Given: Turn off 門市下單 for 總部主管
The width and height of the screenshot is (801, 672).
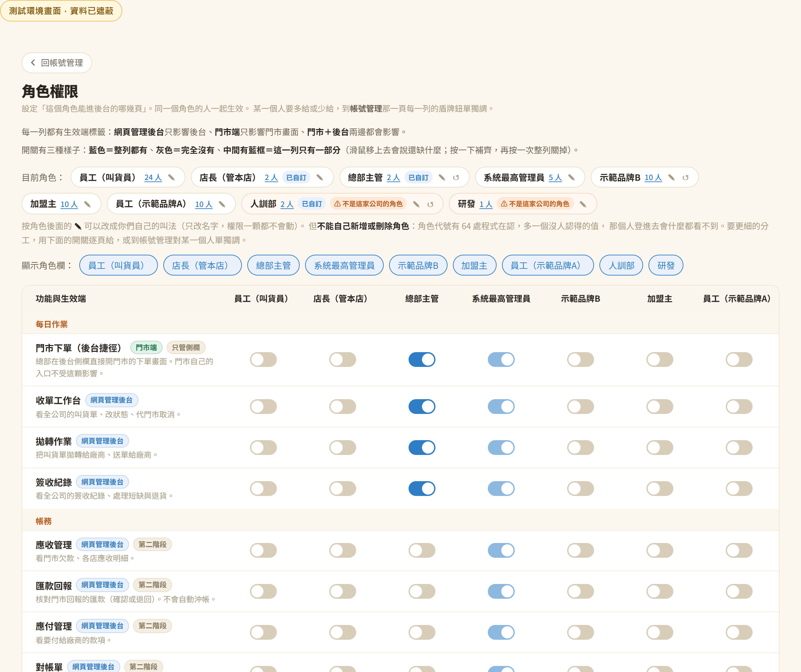Looking at the screenshot, I should click(422, 359).
